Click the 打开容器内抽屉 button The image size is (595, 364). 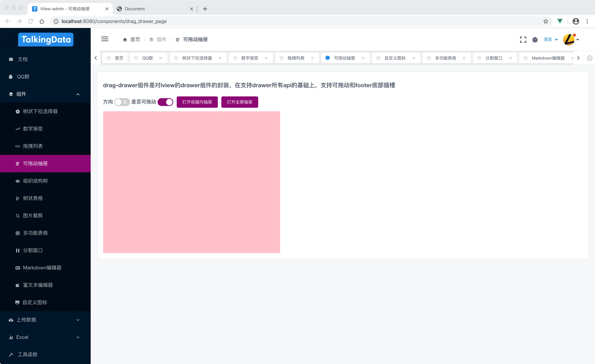[x=197, y=102]
